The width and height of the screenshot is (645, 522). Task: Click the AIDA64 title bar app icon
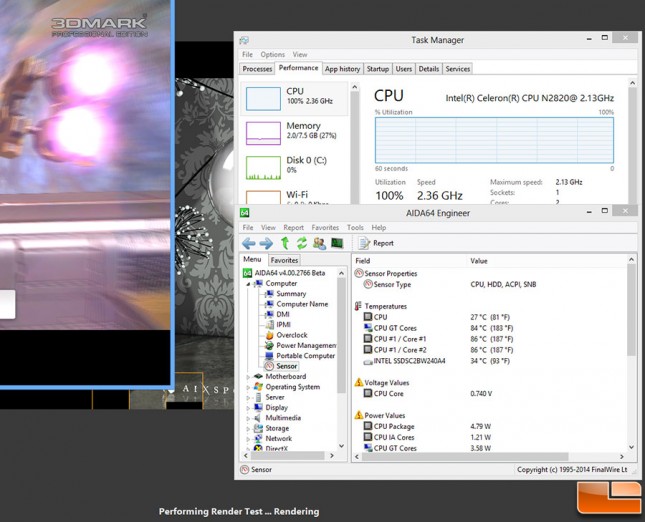pos(244,213)
